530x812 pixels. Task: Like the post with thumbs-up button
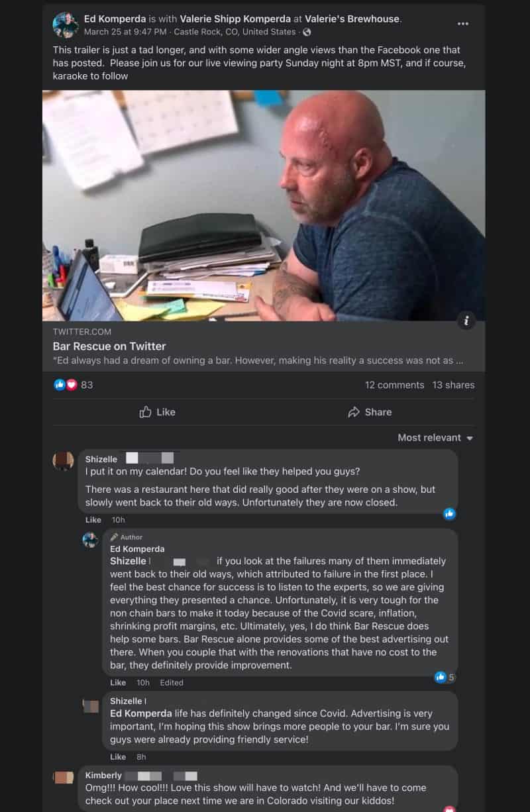[x=158, y=412]
